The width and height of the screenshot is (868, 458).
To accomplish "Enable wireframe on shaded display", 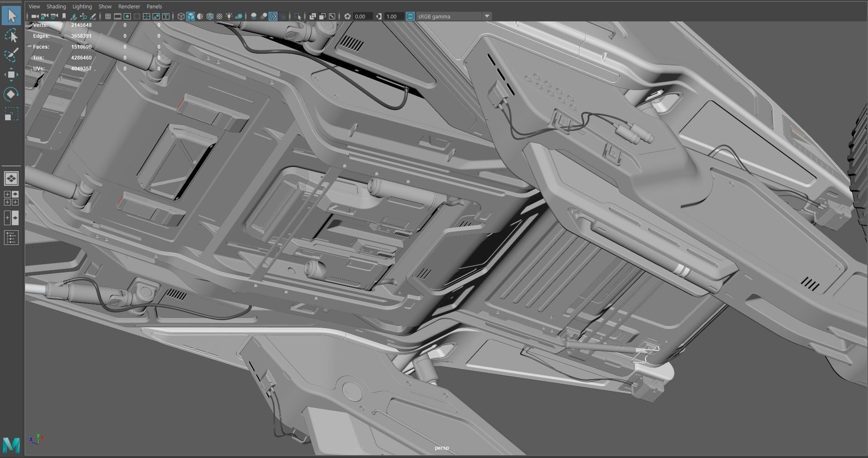I will pyautogui.click(x=210, y=16).
